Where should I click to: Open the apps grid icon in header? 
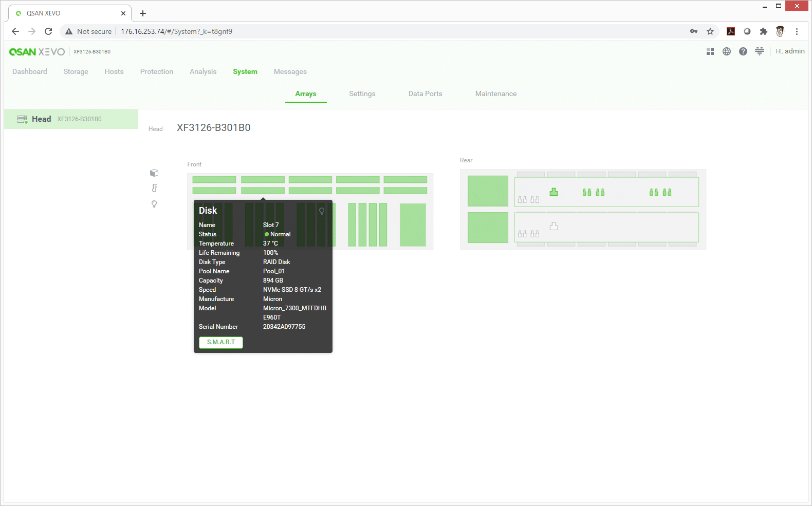pyautogui.click(x=710, y=51)
